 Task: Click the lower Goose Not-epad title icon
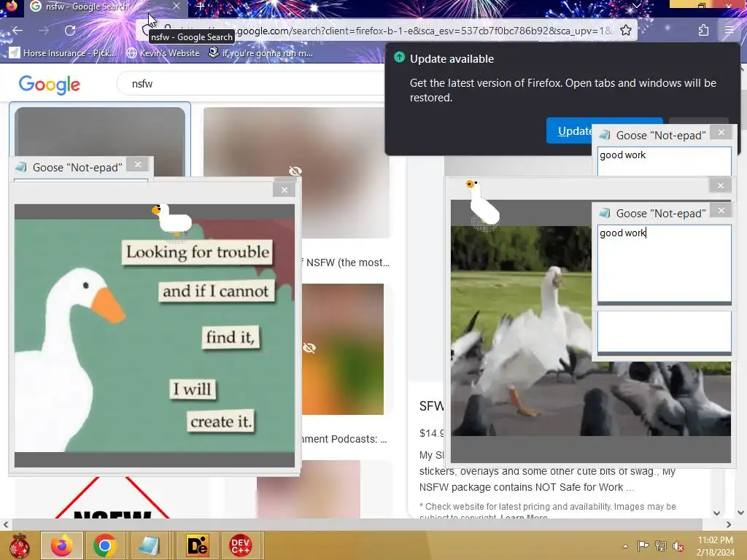point(605,213)
